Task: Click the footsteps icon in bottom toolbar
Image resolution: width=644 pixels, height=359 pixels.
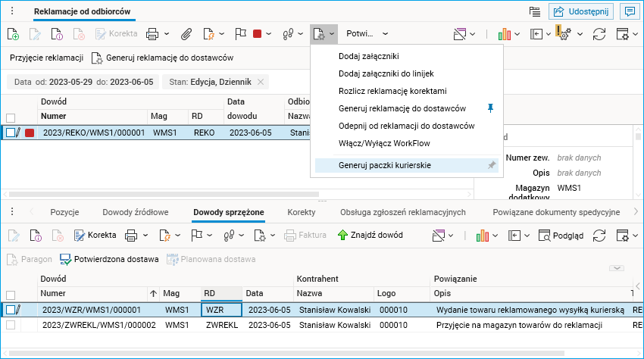Action: click(229, 236)
